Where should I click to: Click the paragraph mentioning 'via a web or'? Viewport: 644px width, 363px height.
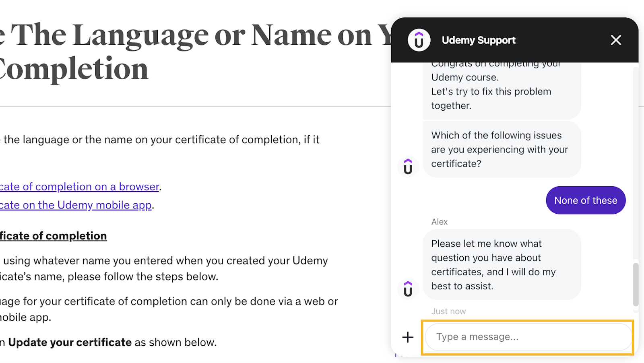tap(169, 309)
